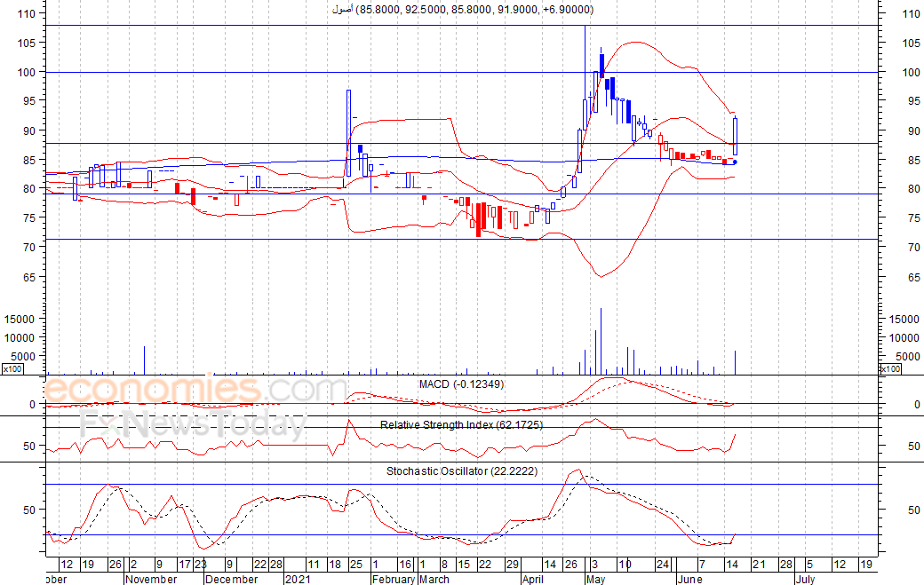Click the 2021 year label on time axis
Image resolution: width=924 pixels, height=585 pixels.
(x=298, y=579)
